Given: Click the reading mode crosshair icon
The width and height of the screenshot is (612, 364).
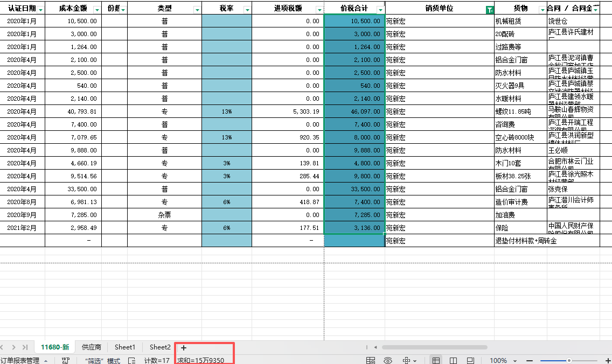Looking at the screenshot, I should [x=408, y=361].
